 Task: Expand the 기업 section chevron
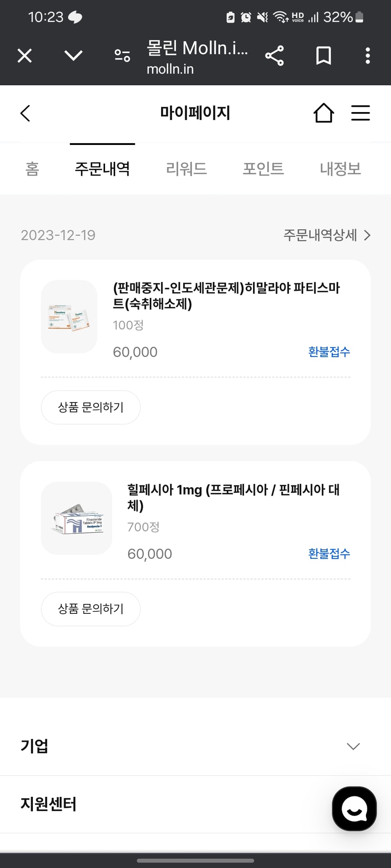[353, 746]
